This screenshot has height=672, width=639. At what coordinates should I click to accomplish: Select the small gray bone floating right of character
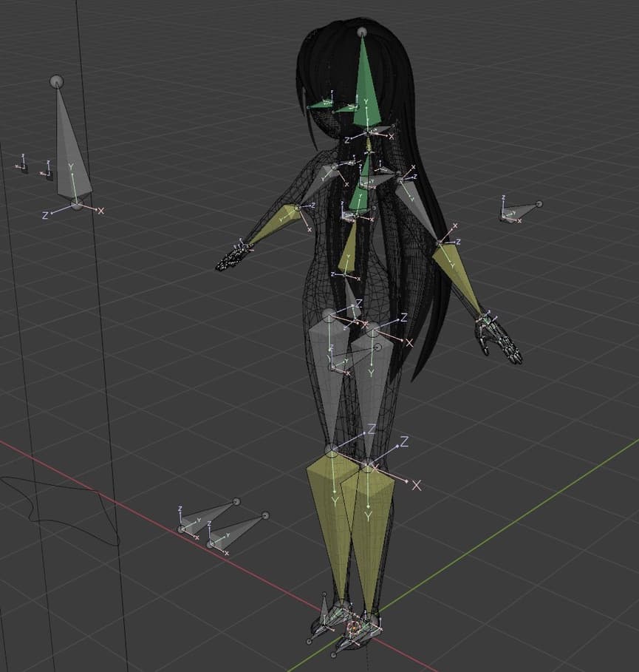tap(521, 211)
